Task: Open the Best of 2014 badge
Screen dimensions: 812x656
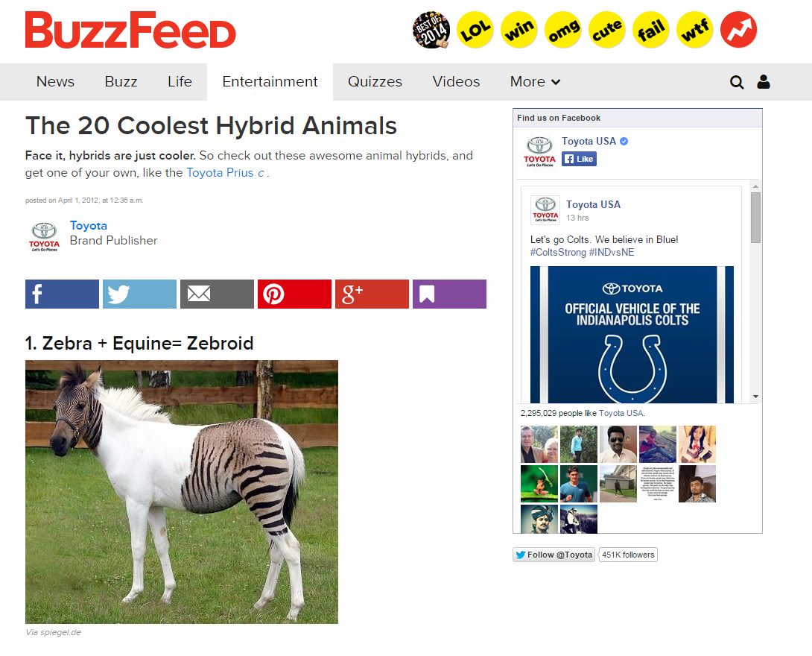Action: pyautogui.click(x=431, y=30)
